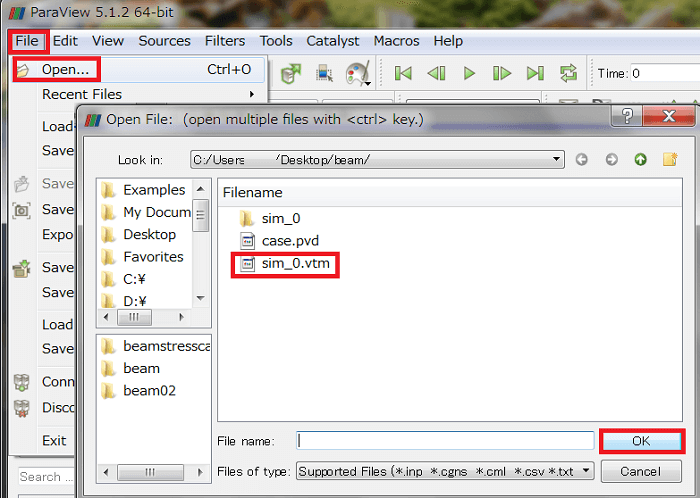700x498 pixels.
Task: Click the Forward navigation arrow in dialog
Action: pyautogui.click(x=611, y=159)
